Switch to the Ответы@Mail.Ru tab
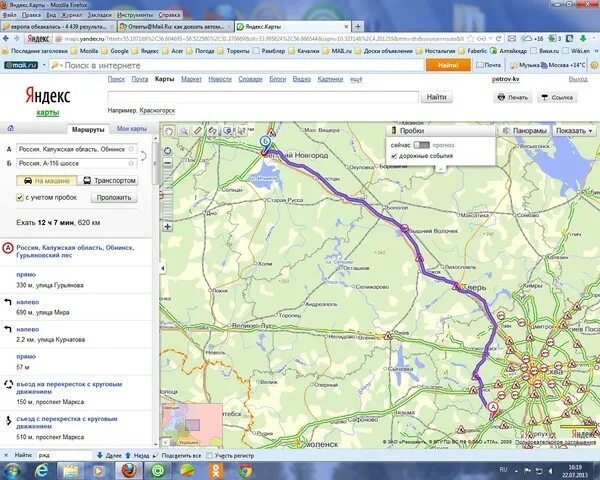Screen dimensions: 600x480 (x=175, y=26)
